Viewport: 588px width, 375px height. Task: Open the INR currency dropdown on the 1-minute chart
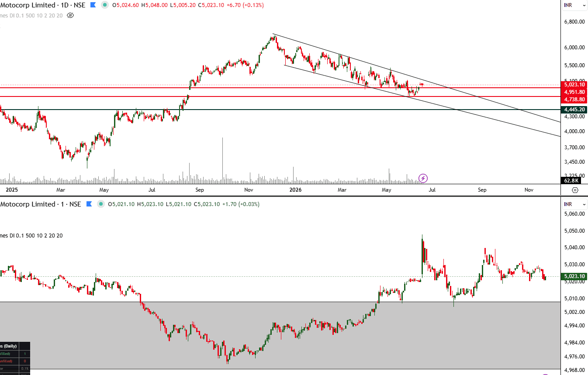(x=574, y=204)
